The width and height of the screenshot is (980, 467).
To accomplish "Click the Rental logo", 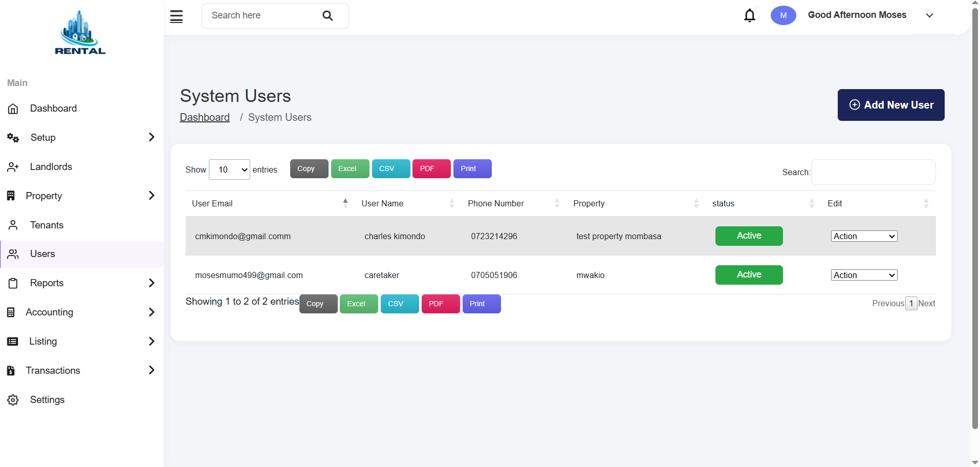I will point(80,33).
